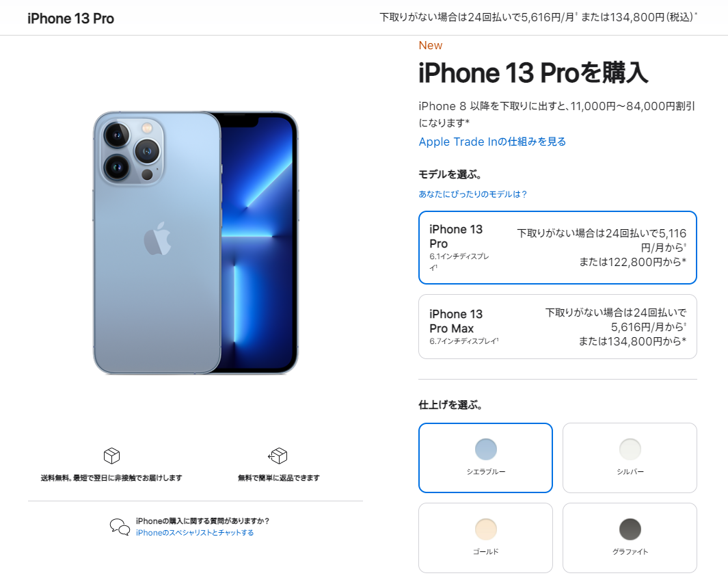Viewport: 728px width, 580px height.
Task: Open Apple Trade Inの仕組みを見る link
Action: [492, 142]
